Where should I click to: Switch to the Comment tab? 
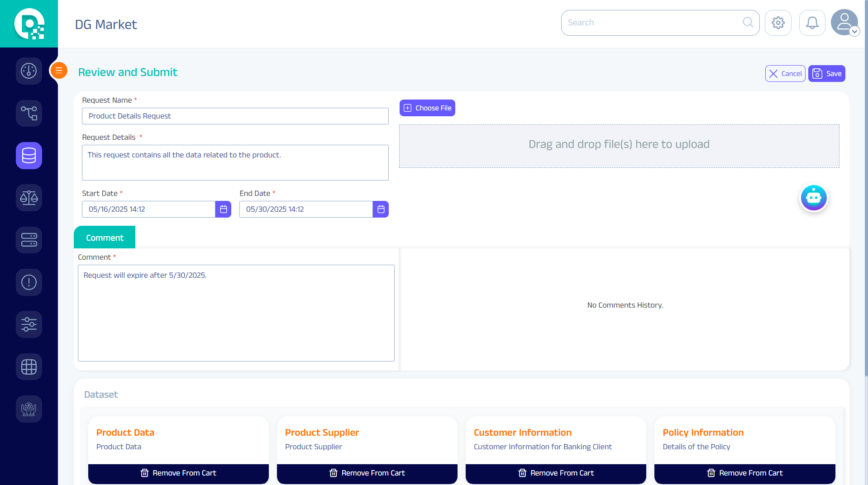105,238
